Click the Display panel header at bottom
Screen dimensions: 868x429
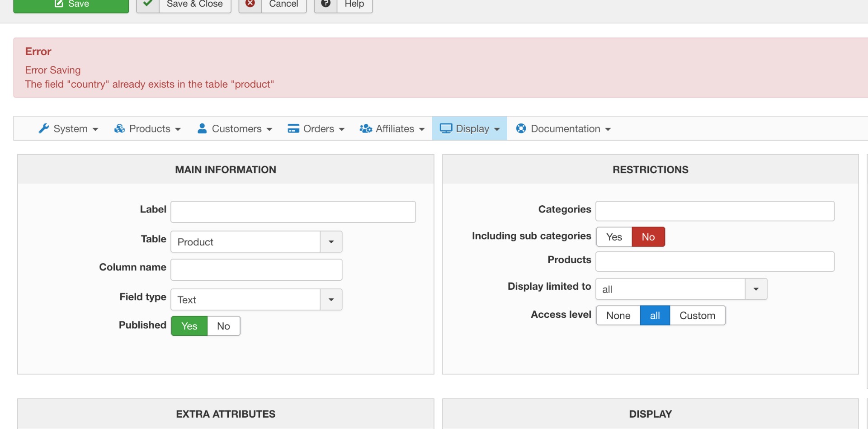[651, 414]
